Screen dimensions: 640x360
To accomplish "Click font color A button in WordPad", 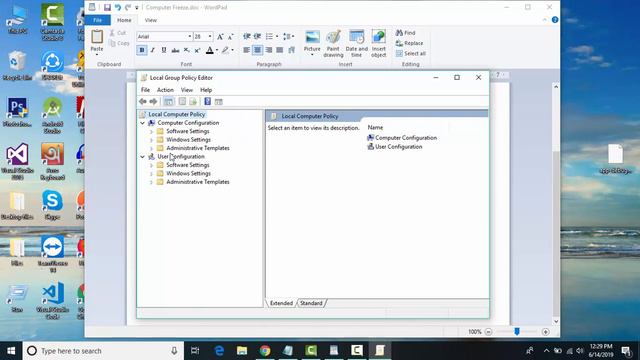I will [209, 50].
